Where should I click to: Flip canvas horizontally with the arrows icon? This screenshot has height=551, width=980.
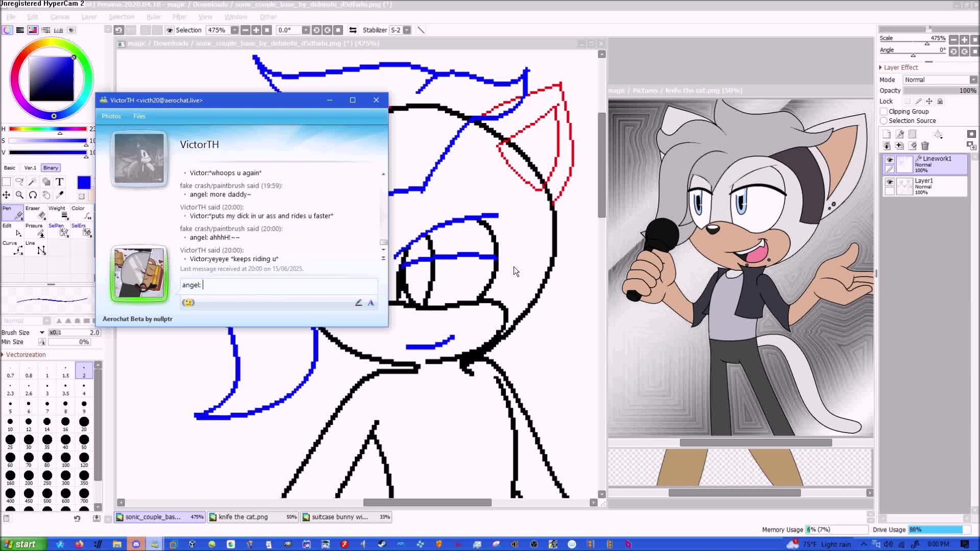(353, 30)
